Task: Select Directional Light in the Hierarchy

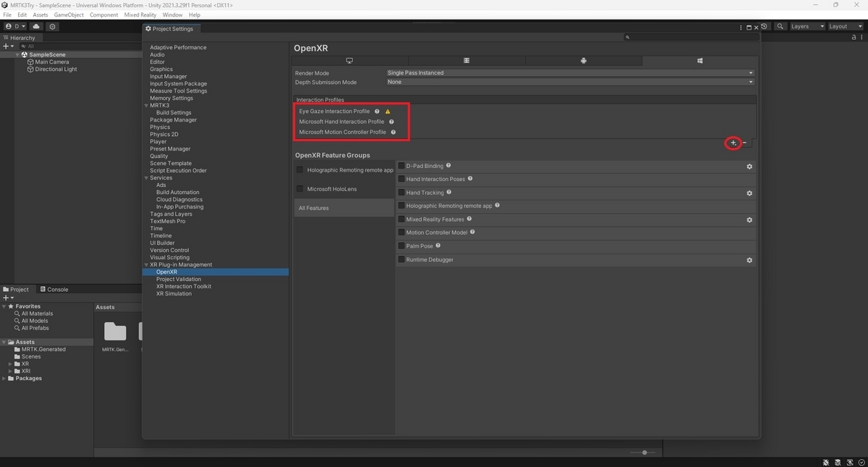Action: coord(56,70)
